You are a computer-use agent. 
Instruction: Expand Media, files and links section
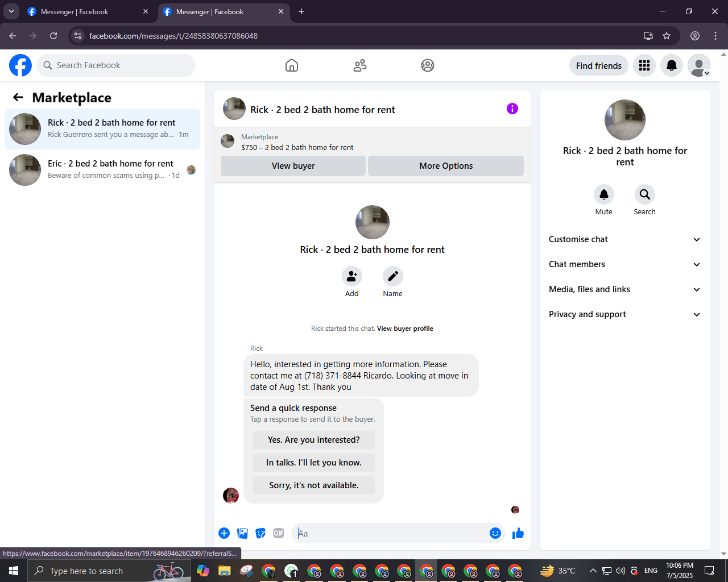pyautogui.click(x=624, y=289)
